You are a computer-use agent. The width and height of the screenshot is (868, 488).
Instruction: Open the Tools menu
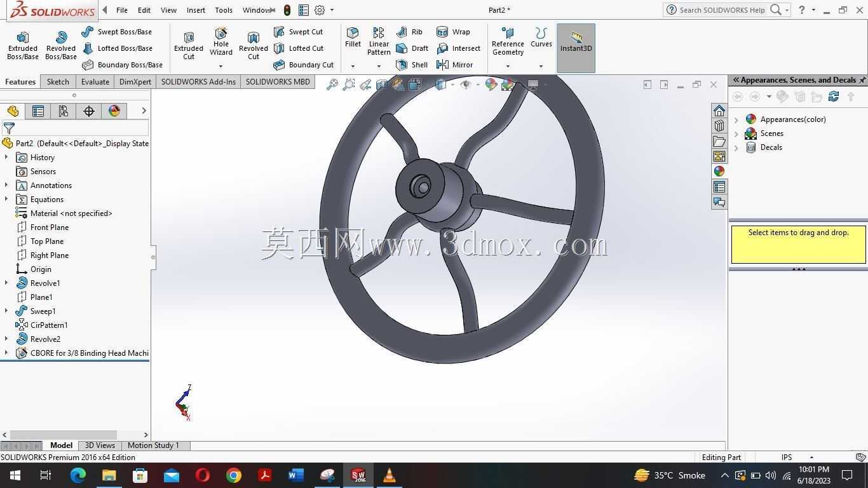click(x=224, y=10)
